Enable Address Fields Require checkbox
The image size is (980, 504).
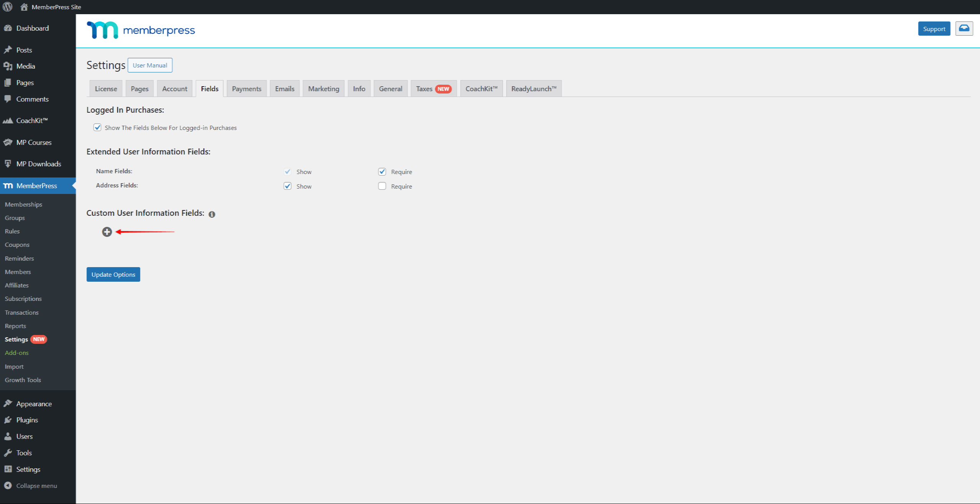pyautogui.click(x=382, y=186)
